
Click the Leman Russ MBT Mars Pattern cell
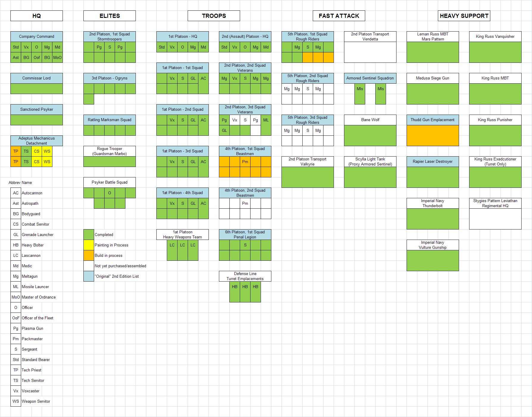(433, 37)
